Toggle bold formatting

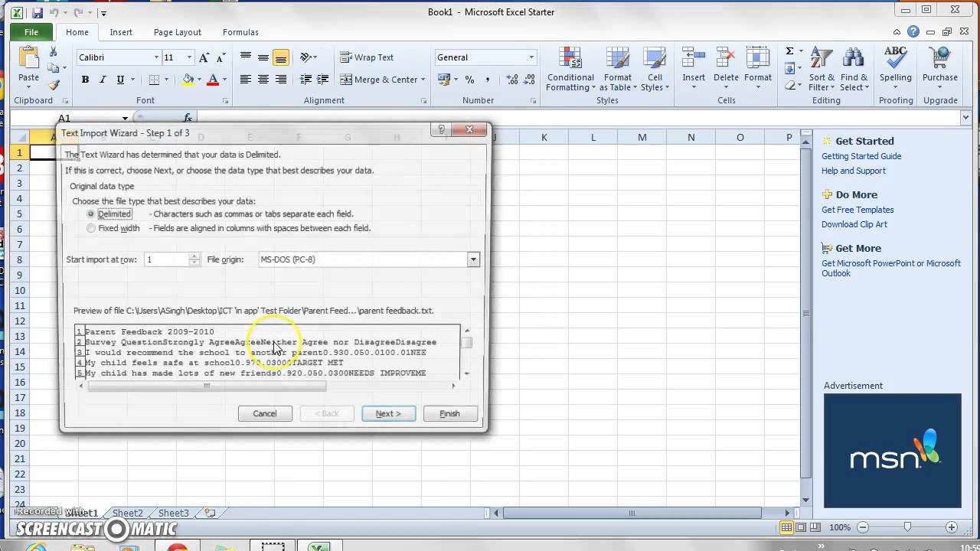coord(85,80)
